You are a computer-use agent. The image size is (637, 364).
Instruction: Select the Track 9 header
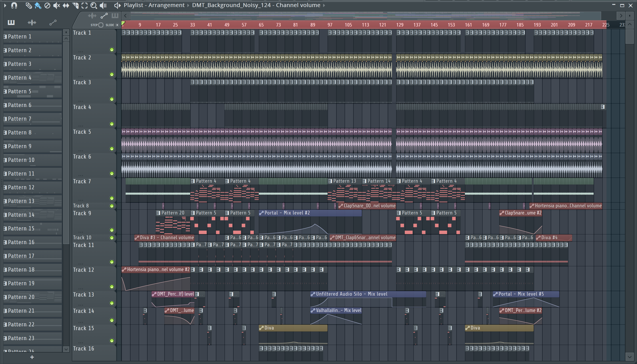[x=94, y=222]
